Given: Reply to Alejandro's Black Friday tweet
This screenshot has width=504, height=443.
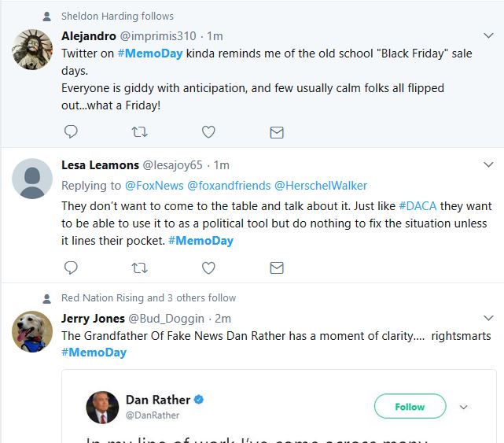Looking at the screenshot, I should pyautogui.click(x=71, y=132).
